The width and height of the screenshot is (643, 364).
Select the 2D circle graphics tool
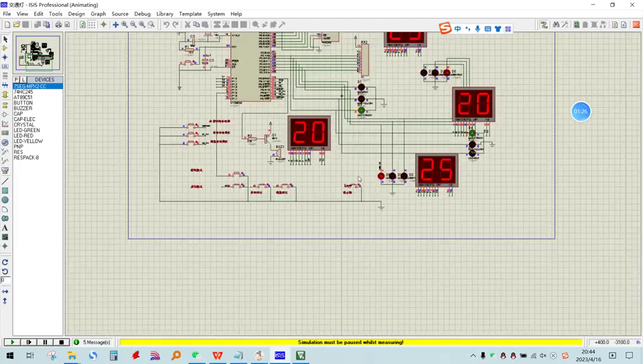pos(5,200)
